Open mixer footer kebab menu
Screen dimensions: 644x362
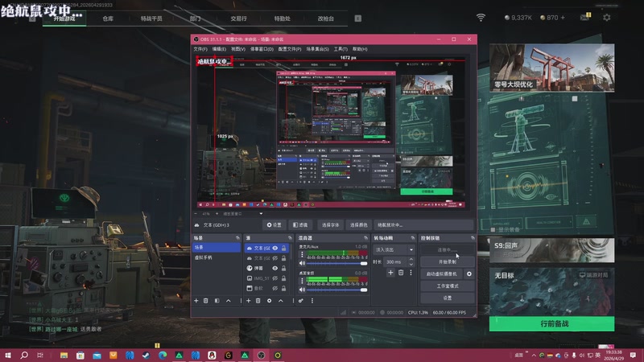[312, 301]
